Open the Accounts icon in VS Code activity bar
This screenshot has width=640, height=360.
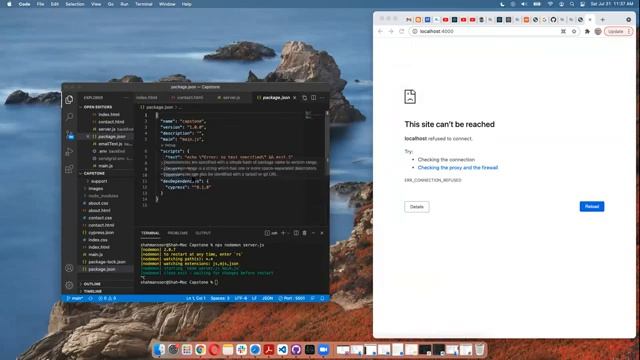pyautogui.click(x=69, y=268)
